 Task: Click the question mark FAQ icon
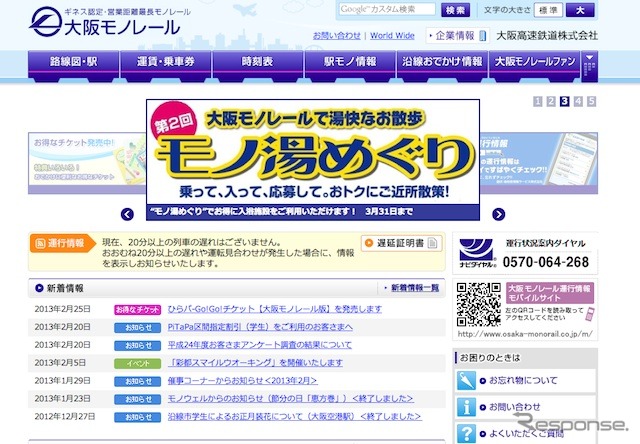click(466, 433)
